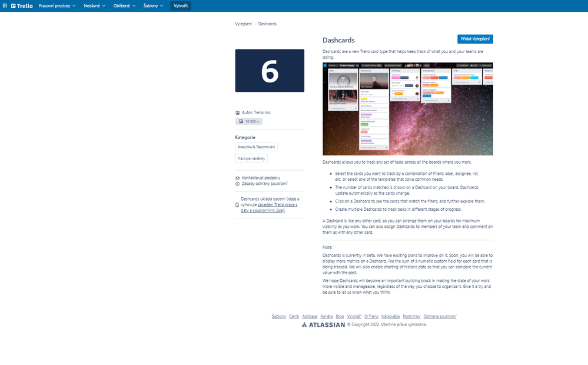Open Vylepšení breadcrumb link
This screenshot has width=588, height=365.
pyautogui.click(x=244, y=24)
